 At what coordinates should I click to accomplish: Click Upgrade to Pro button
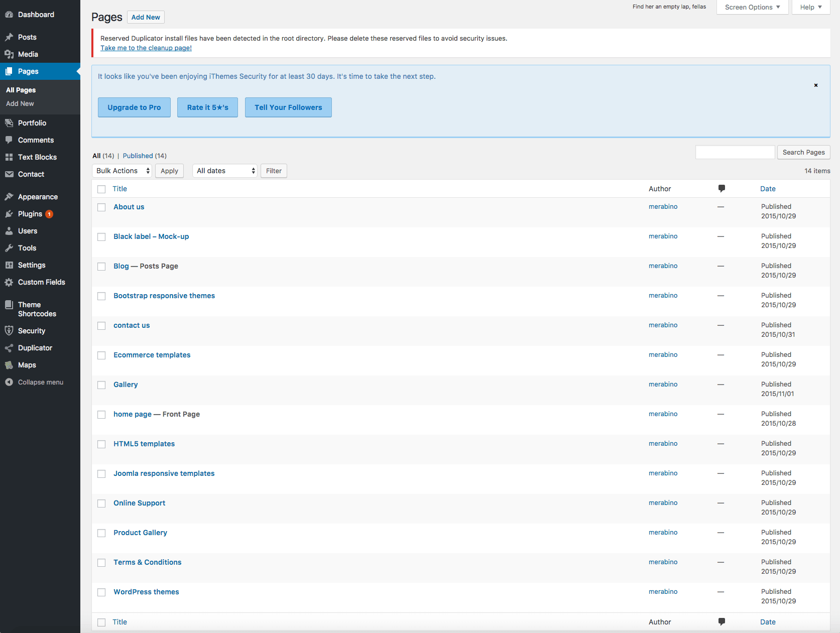(x=134, y=107)
